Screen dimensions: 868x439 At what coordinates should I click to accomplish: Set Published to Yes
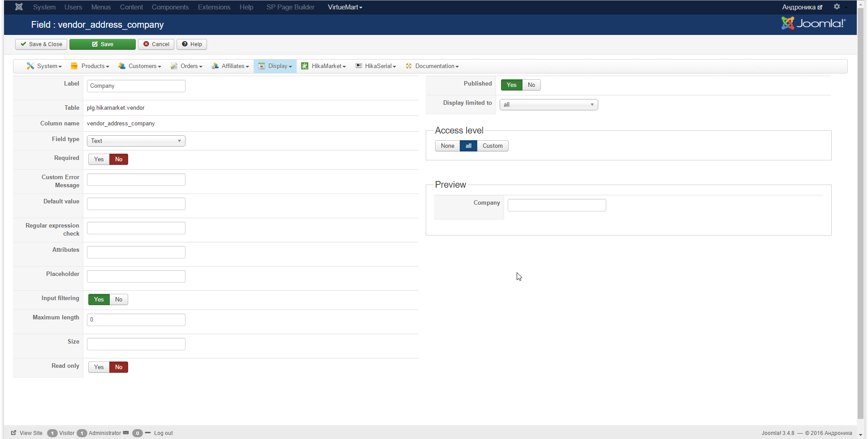pyautogui.click(x=512, y=85)
